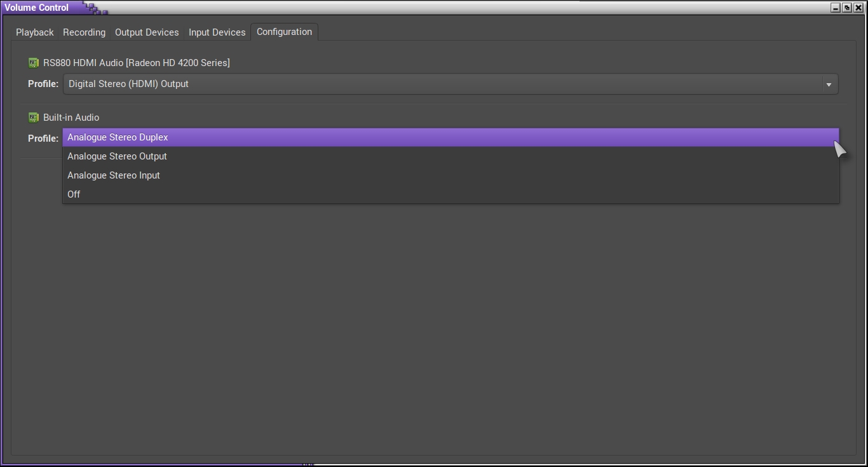Pick Analogue Stereo Input profile option
This screenshot has height=467, width=868.
click(x=114, y=175)
